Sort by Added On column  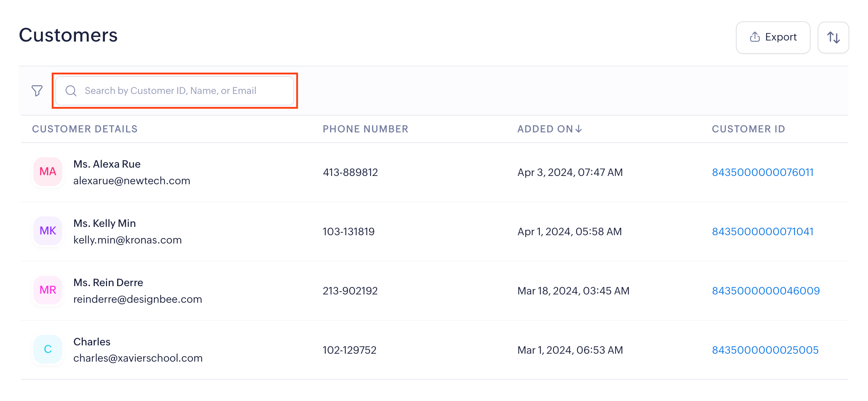550,129
